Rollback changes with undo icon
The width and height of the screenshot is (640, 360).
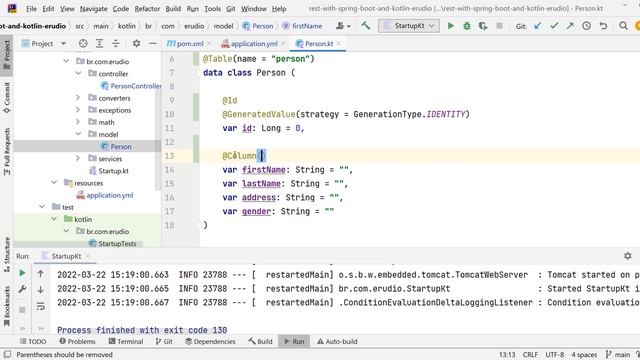(603, 26)
